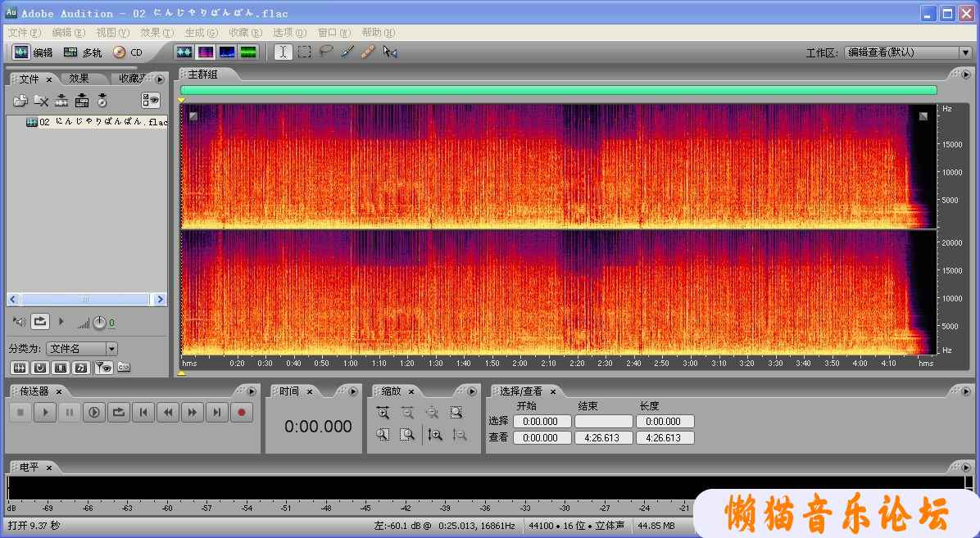Click the selection 开始 time field
This screenshot has width=980, height=538.
[x=541, y=422]
